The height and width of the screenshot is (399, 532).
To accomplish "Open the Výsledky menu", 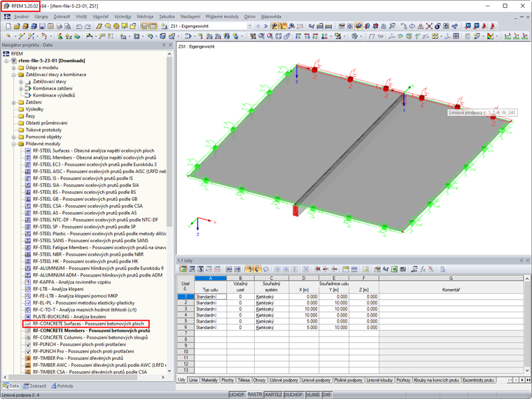I will tap(122, 16).
